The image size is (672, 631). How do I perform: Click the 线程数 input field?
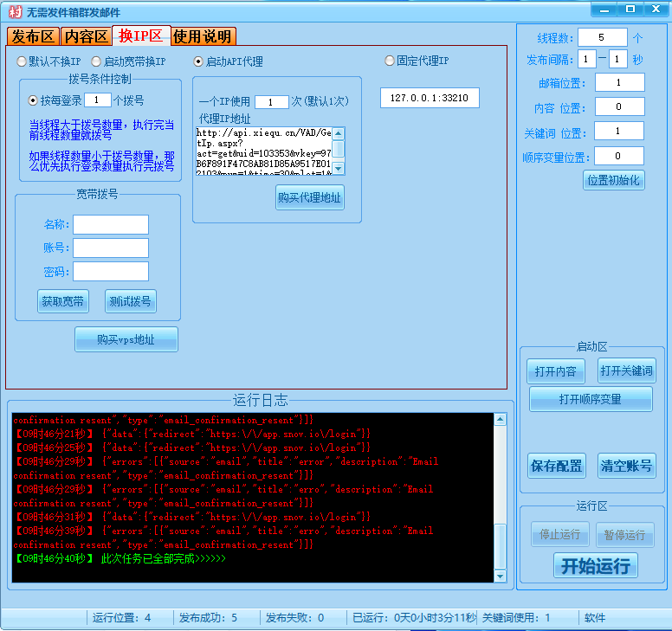(x=602, y=37)
